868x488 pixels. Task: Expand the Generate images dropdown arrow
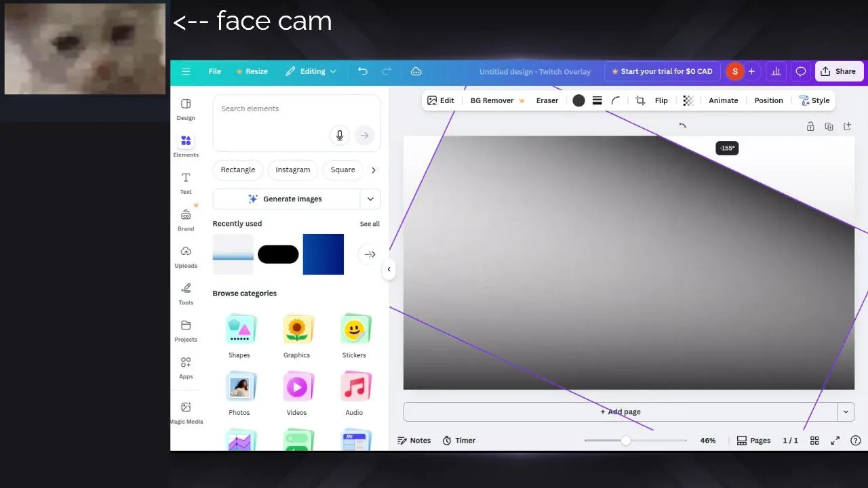tap(370, 199)
